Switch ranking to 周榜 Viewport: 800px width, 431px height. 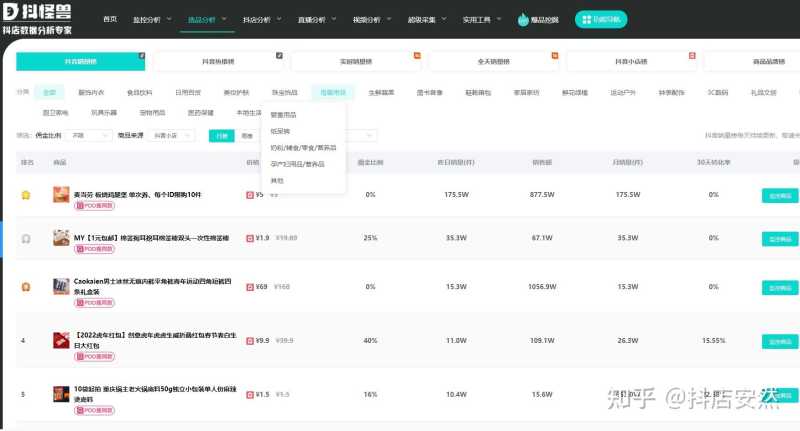(247, 136)
